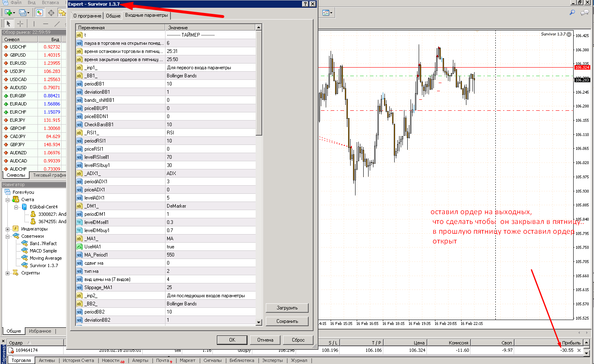Click the Загрузить button
The image size is (594, 364).
(287, 308)
